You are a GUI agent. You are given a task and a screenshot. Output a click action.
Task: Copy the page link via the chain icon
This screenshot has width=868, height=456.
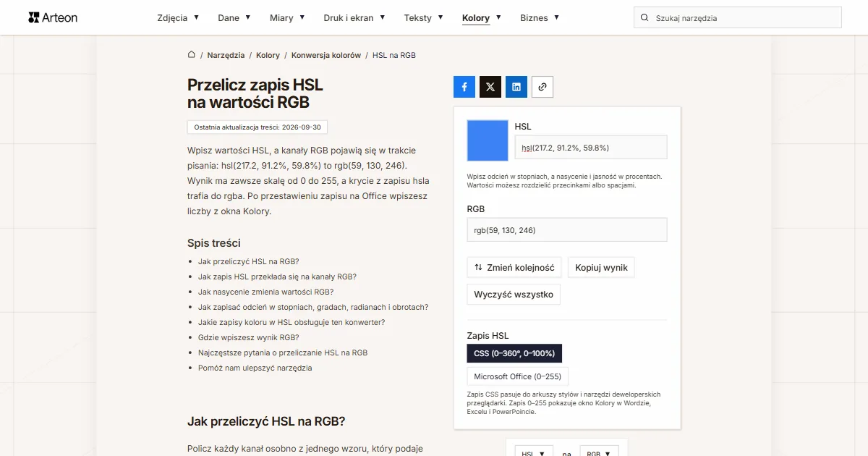(x=542, y=87)
